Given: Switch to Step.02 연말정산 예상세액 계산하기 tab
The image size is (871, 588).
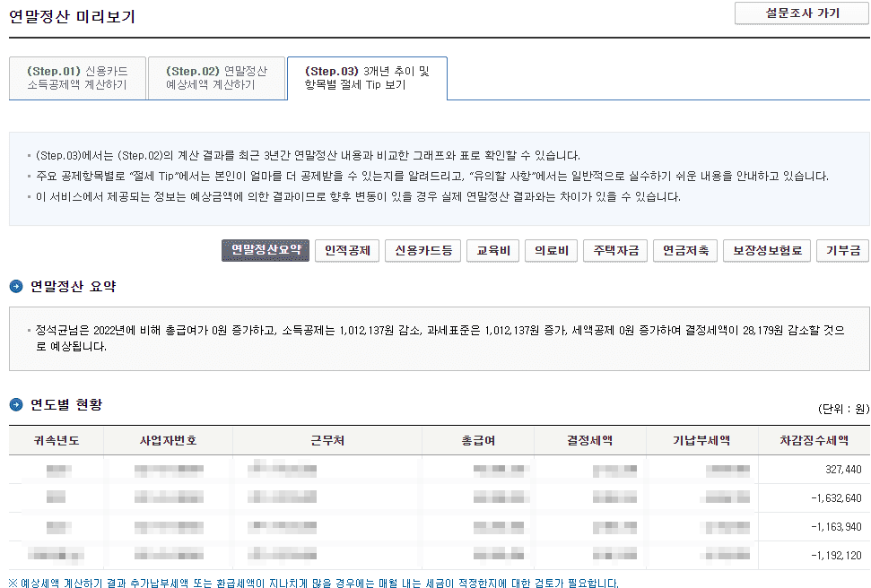Looking at the screenshot, I should tap(217, 78).
